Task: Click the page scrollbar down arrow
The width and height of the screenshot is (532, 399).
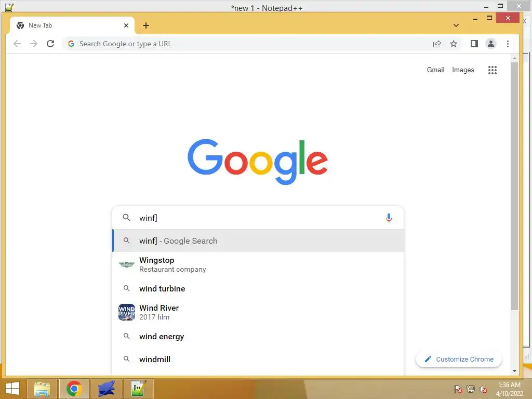Action: tap(514, 370)
